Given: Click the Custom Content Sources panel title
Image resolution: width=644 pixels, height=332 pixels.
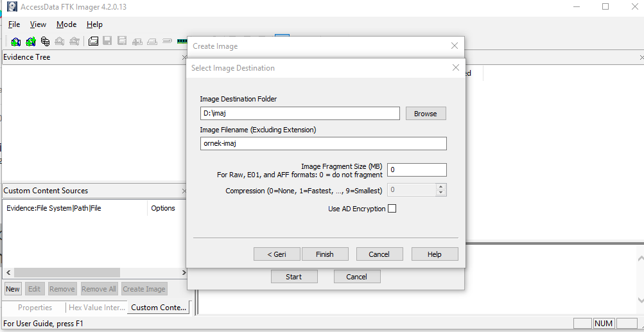Looking at the screenshot, I should tap(46, 191).
